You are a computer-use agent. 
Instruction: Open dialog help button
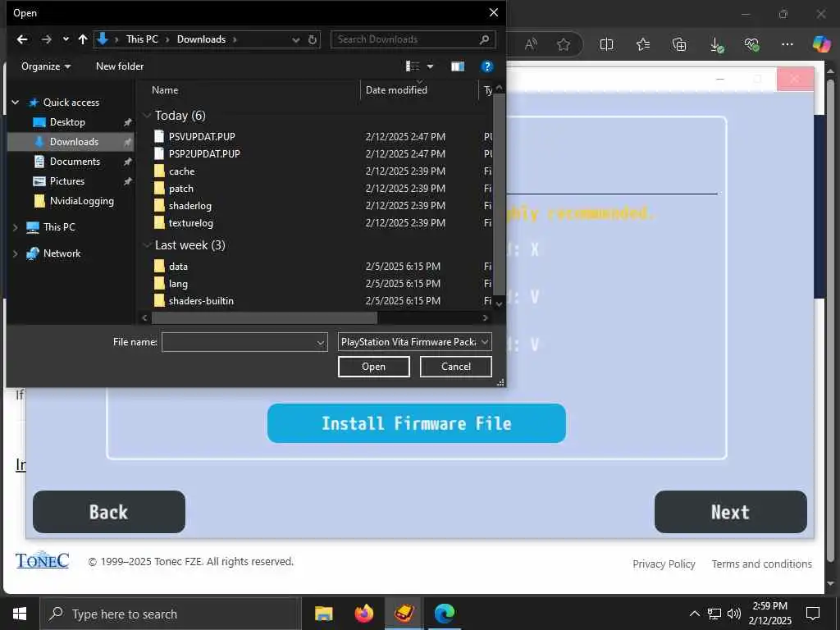(x=487, y=66)
